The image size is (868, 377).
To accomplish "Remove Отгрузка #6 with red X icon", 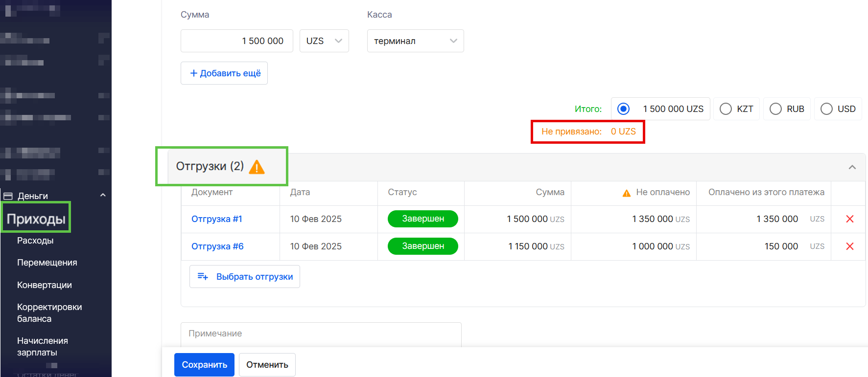I will pos(849,246).
